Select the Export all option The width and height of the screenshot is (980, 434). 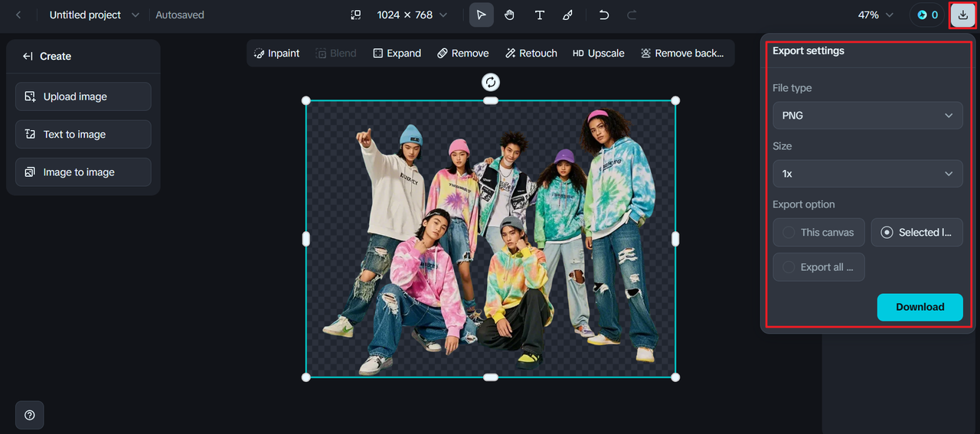pyautogui.click(x=819, y=267)
